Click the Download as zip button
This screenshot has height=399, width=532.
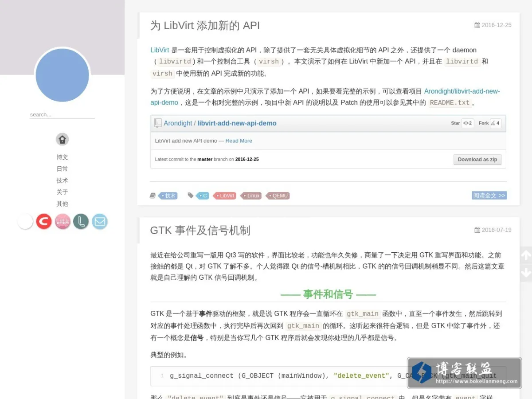pyautogui.click(x=477, y=160)
